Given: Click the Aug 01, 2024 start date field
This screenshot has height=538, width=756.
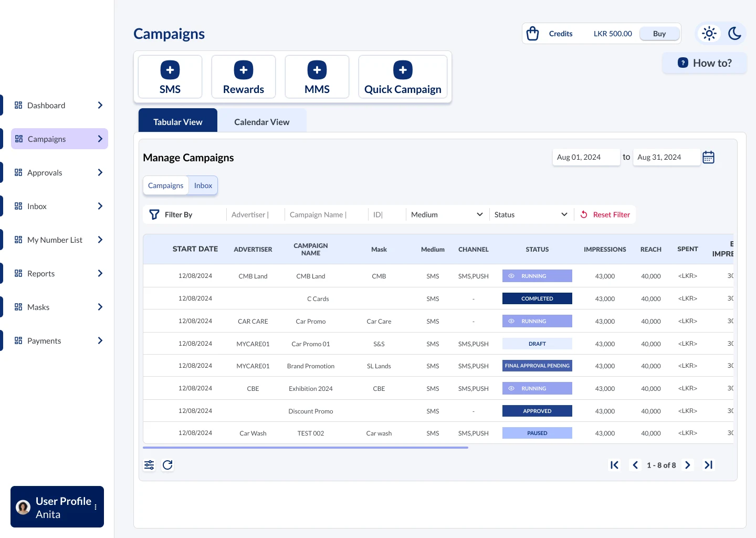Looking at the screenshot, I should click(586, 157).
